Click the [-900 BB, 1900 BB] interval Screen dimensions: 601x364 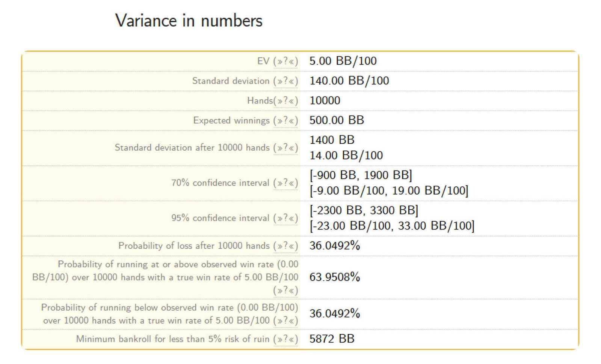coord(361,175)
